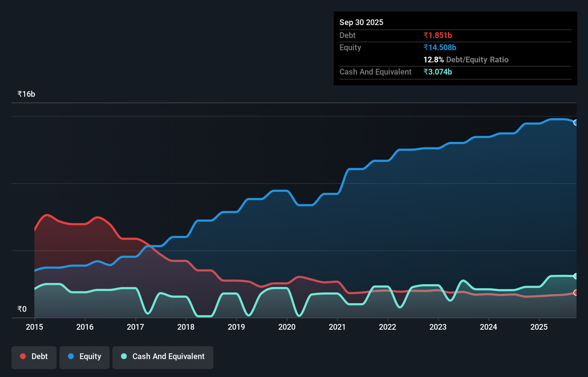
Task: Click the ₹1.851b Debt value link
Action: click(438, 35)
